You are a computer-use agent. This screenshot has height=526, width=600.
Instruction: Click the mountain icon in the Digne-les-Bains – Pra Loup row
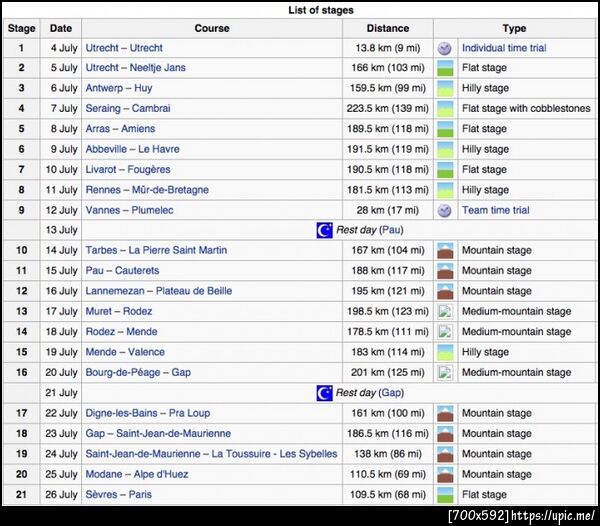coord(445,414)
